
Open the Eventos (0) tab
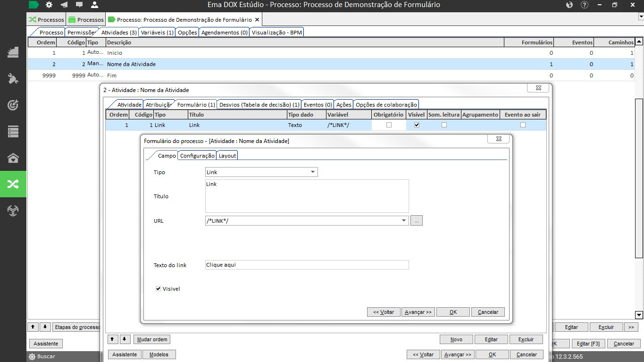tap(318, 104)
